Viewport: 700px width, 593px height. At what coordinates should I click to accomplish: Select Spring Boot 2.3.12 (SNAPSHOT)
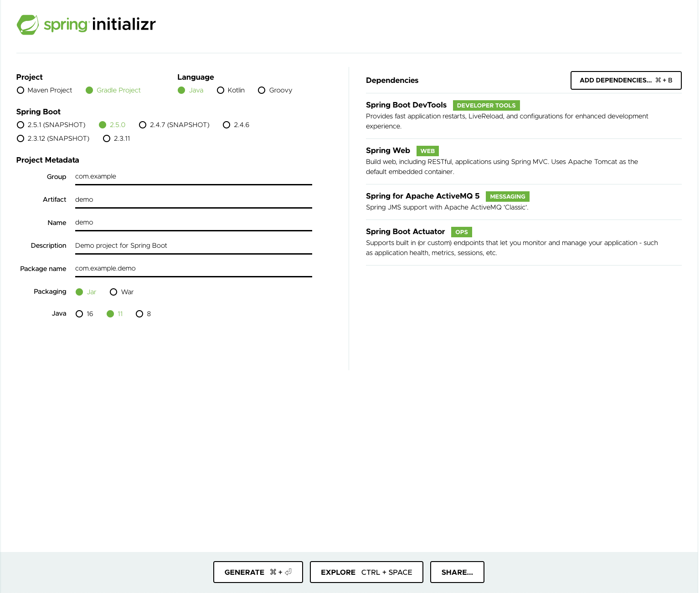[x=53, y=138]
